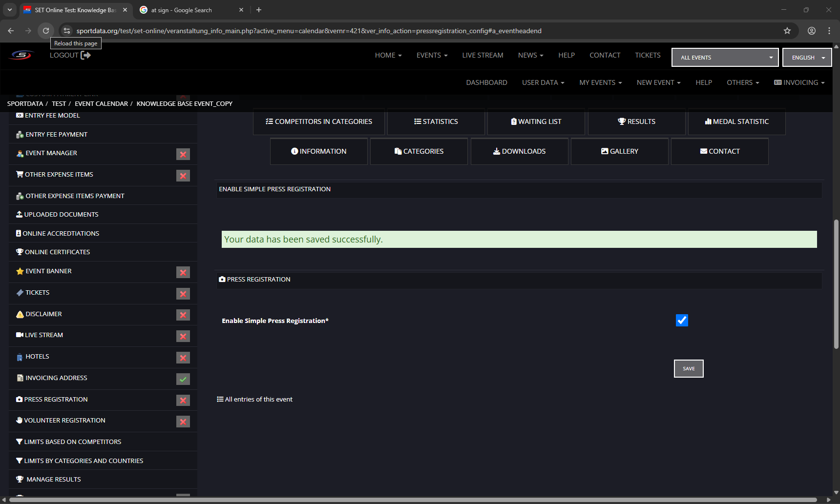Click the browser address bar
Viewport: 840px width, 504px height.
pos(308,31)
